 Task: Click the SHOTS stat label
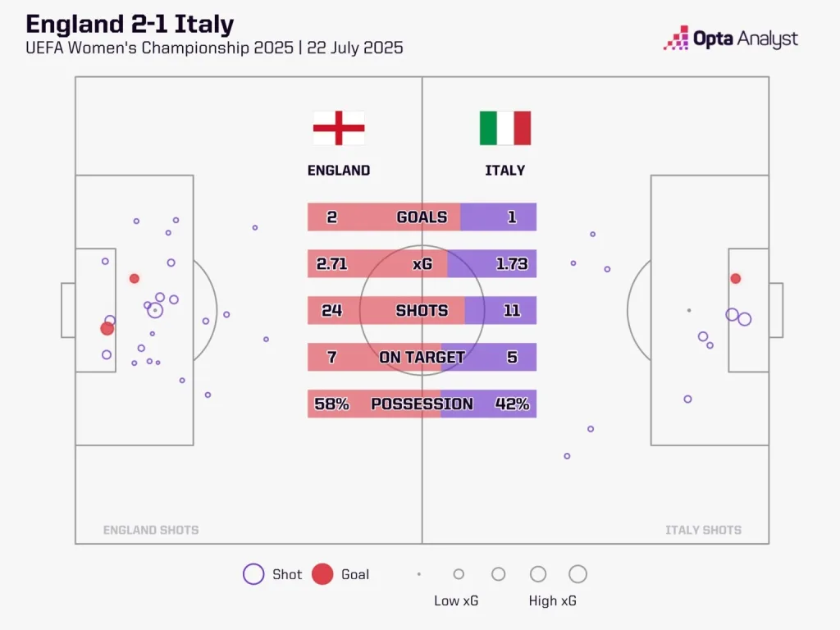click(422, 311)
